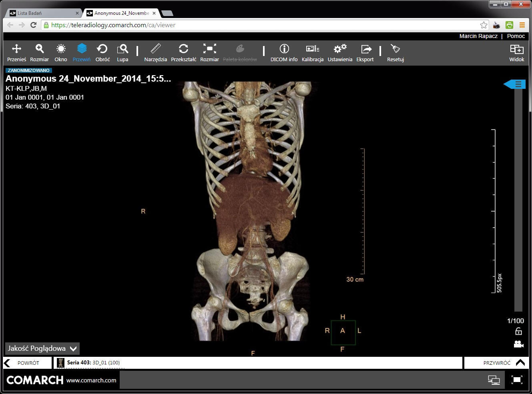Select the Okno windowing brightness tool

[61, 53]
